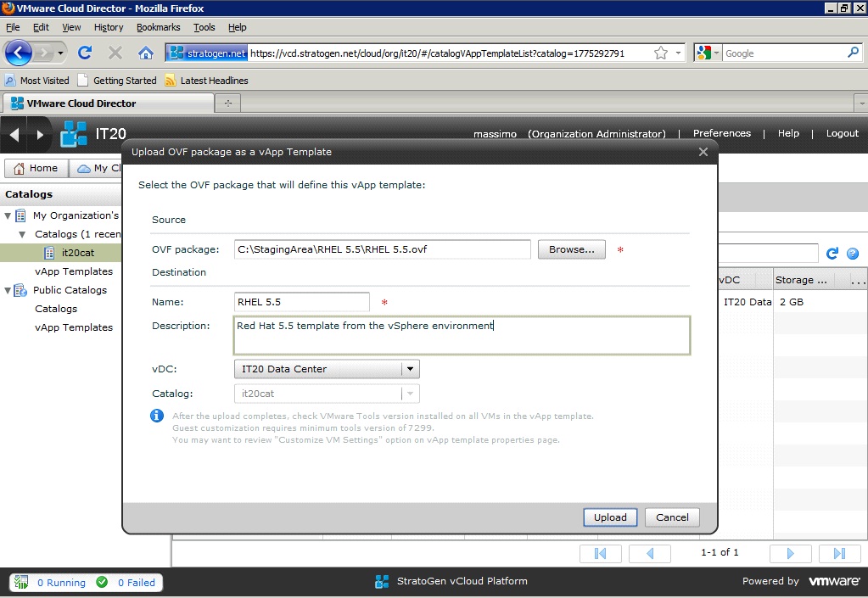Open the File menu
Image resolution: width=868 pixels, height=598 pixels.
point(13,27)
